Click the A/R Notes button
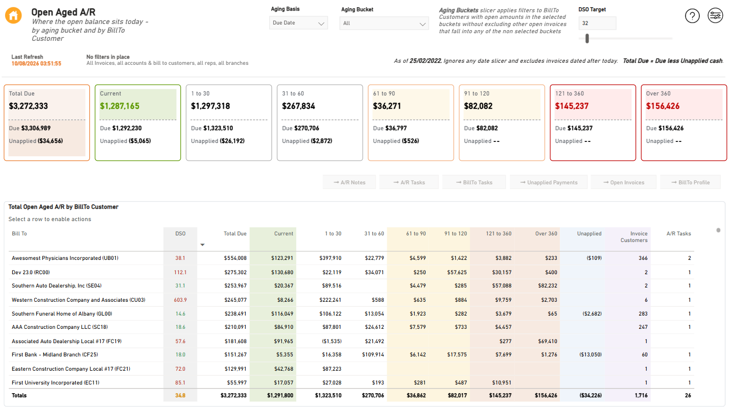 click(350, 182)
